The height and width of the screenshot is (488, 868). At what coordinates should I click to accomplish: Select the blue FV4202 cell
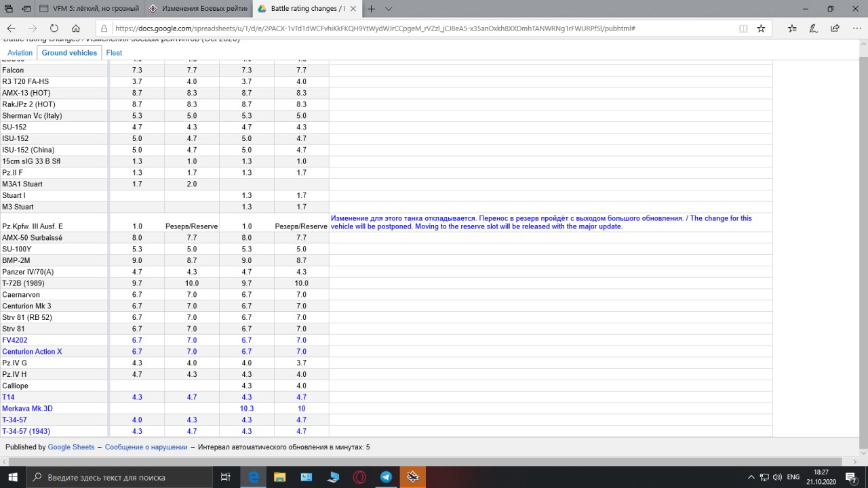54,340
